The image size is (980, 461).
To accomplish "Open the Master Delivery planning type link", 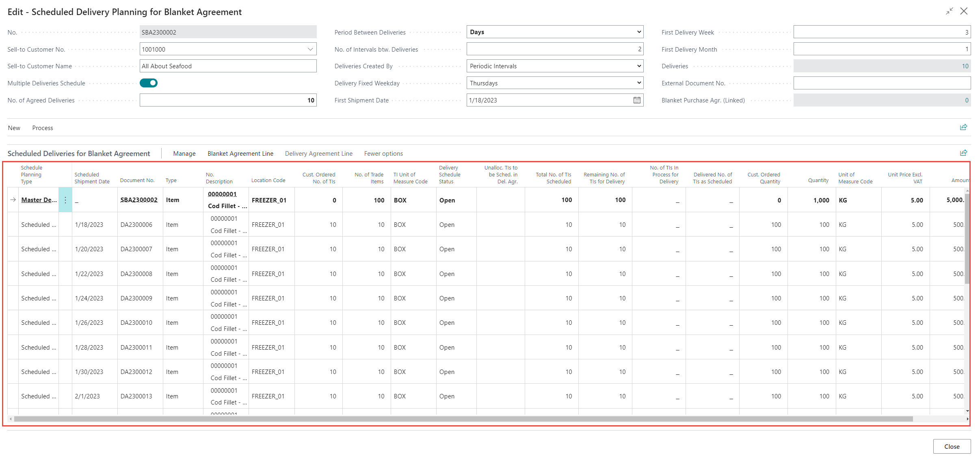I will pyautogui.click(x=39, y=200).
